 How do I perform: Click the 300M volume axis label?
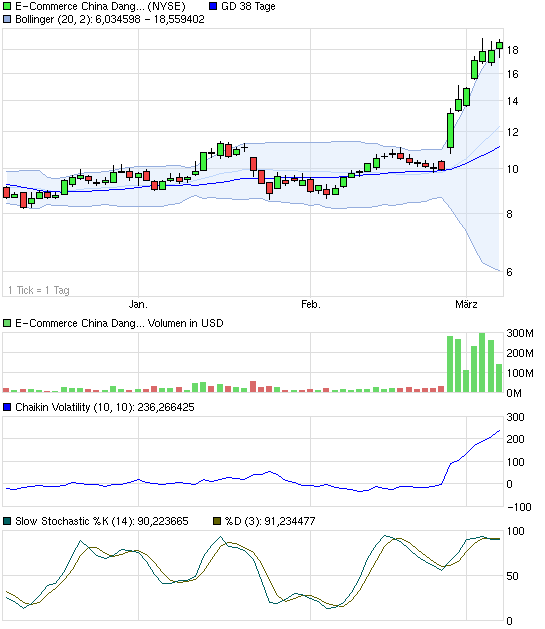[x=520, y=333]
